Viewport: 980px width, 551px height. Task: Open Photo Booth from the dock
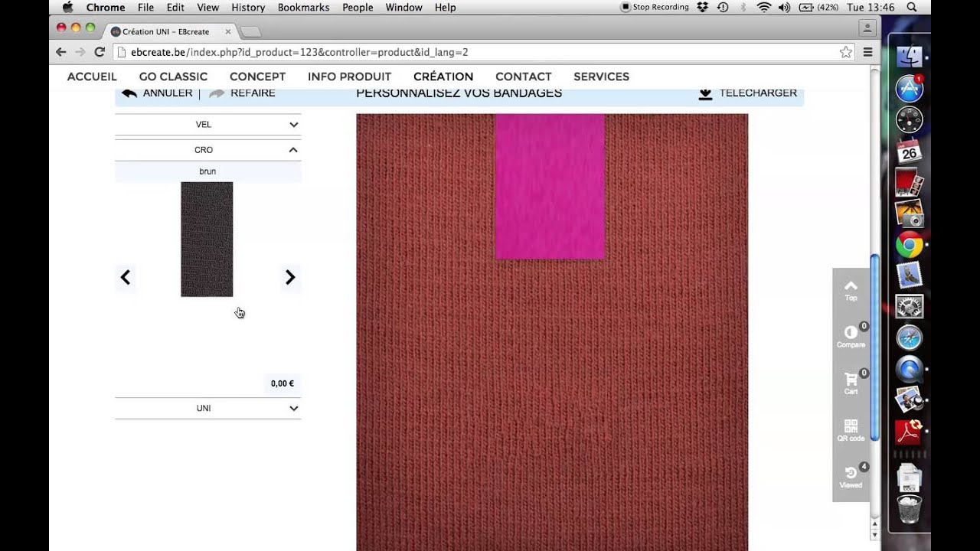click(x=910, y=182)
